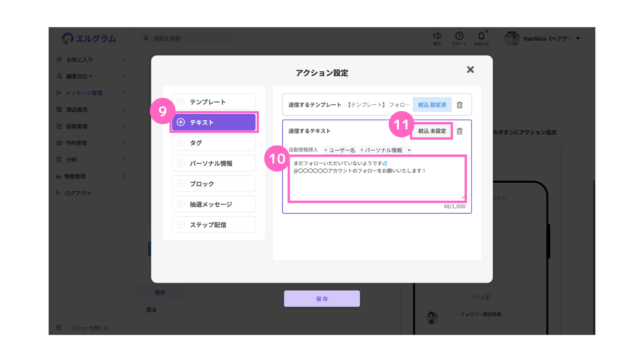Click the 機能を検索 search field
644x362 pixels.
tap(189, 39)
